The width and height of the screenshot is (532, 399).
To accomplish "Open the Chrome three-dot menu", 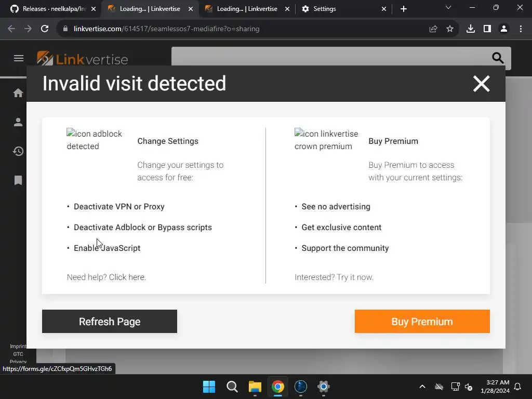I will (x=521, y=29).
